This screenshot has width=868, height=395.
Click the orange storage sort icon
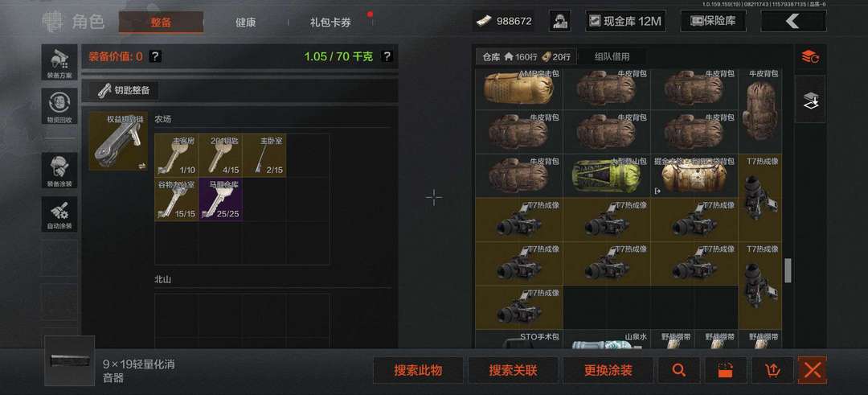(x=810, y=56)
